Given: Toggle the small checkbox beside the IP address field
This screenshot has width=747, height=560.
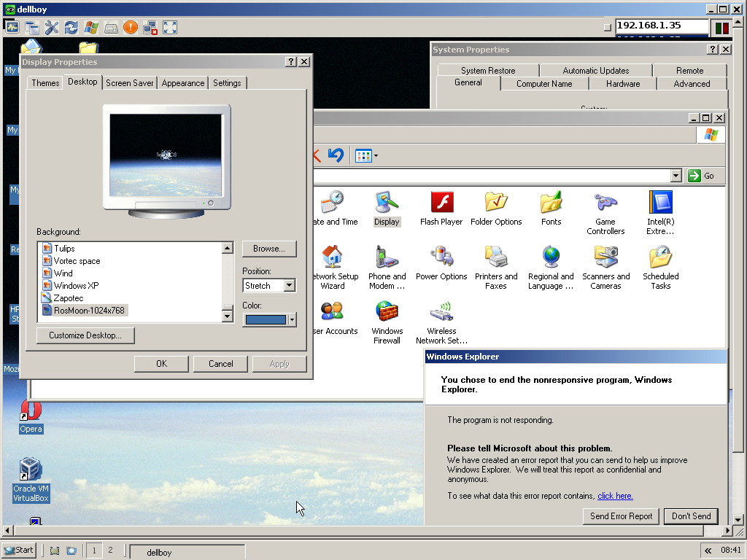Looking at the screenshot, I should point(608,28).
